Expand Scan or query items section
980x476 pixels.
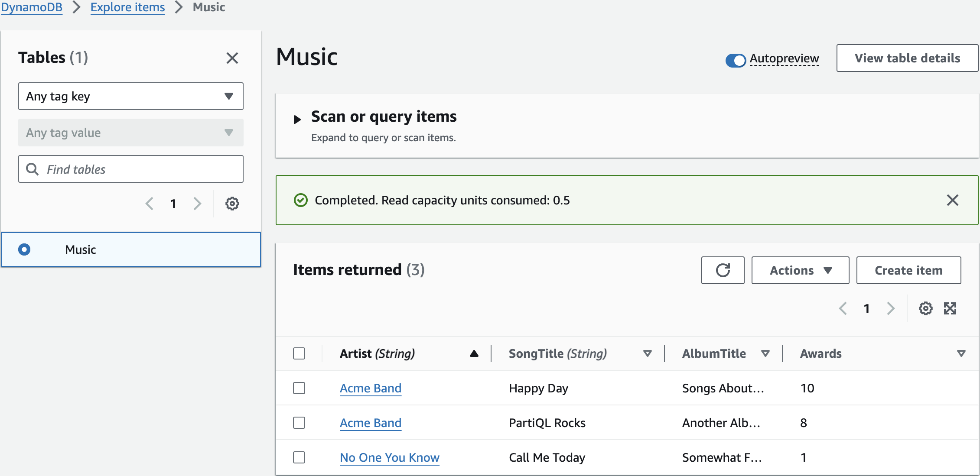tap(297, 119)
